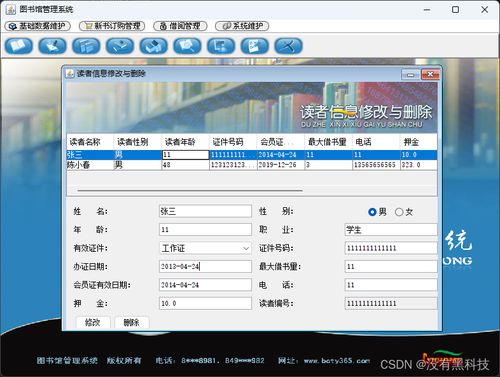
Task: Open the 基础数据维护 menu
Action: tap(37, 26)
